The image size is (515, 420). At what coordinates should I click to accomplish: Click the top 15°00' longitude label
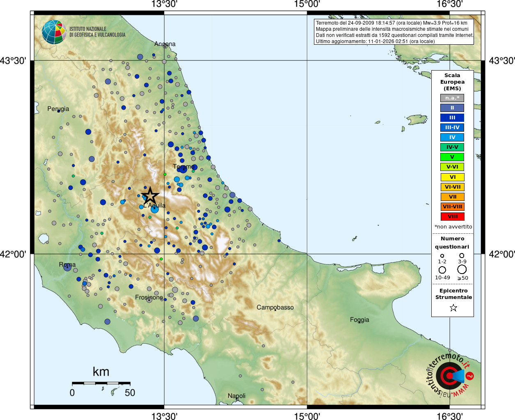307,4
